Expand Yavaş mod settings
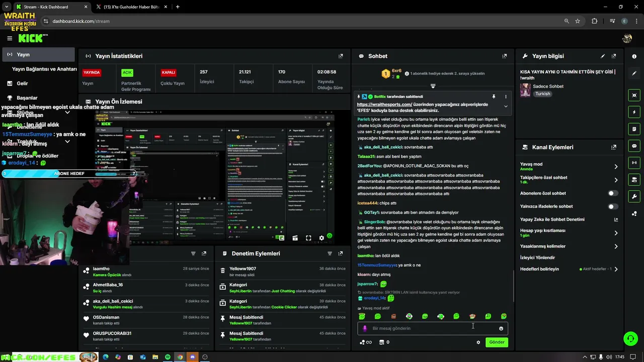 click(616, 166)
